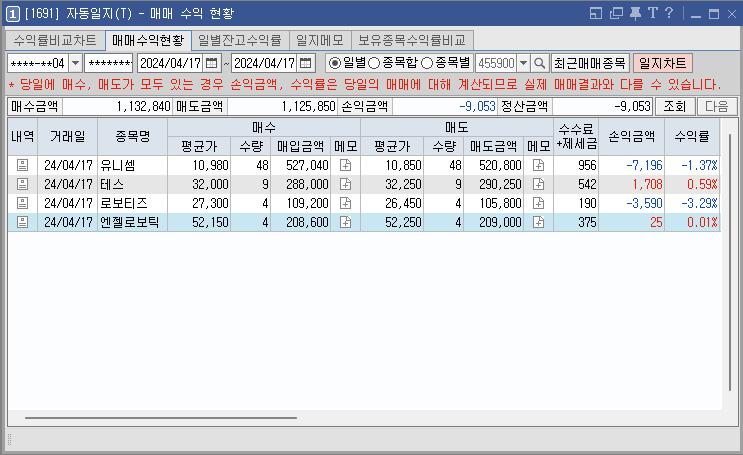The image size is (743, 455).
Task: Click the duplicate window icon in title bar
Action: tap(616, 13)
